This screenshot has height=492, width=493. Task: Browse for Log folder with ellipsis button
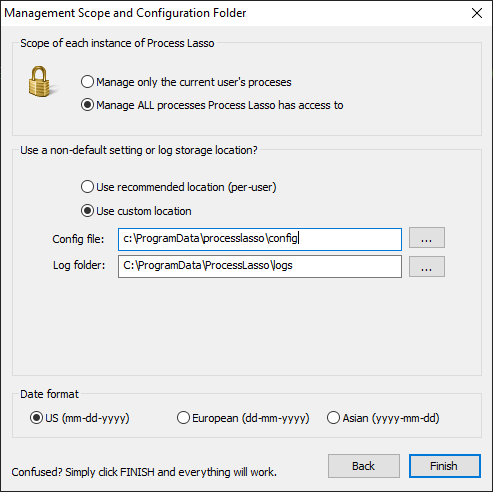(x=427, y=266)
